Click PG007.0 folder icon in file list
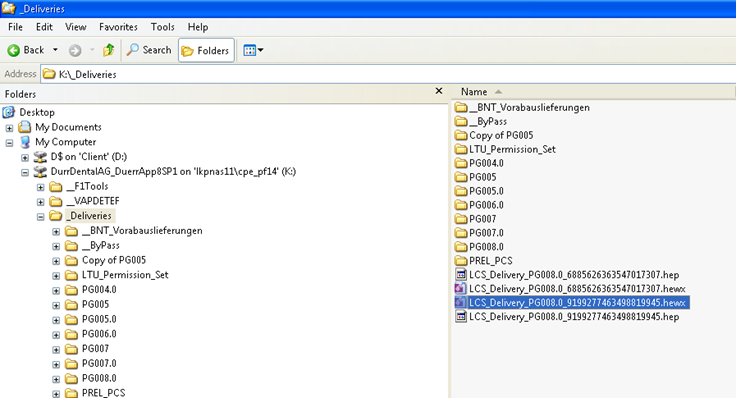Viewport: 736px width, 398px height. [461, 233]
